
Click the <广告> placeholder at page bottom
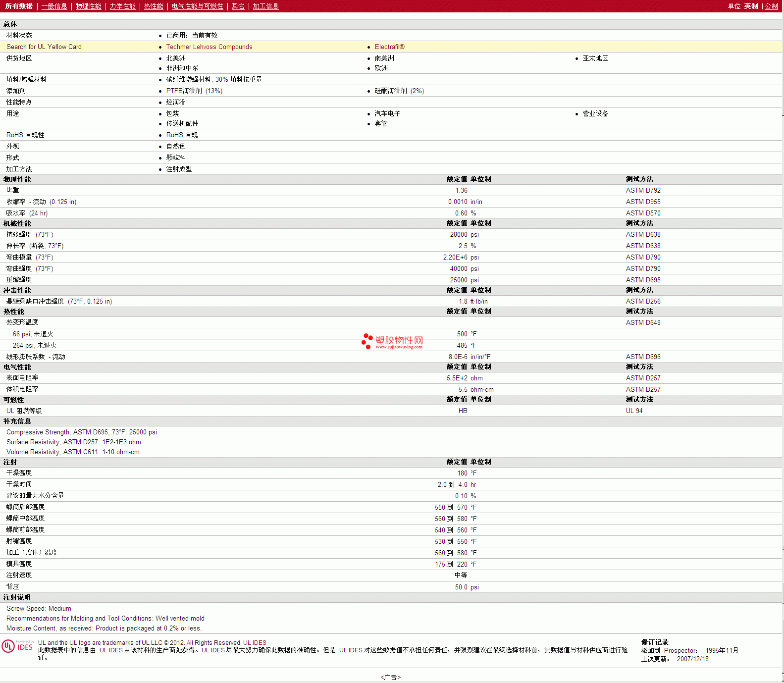point(391,677)
